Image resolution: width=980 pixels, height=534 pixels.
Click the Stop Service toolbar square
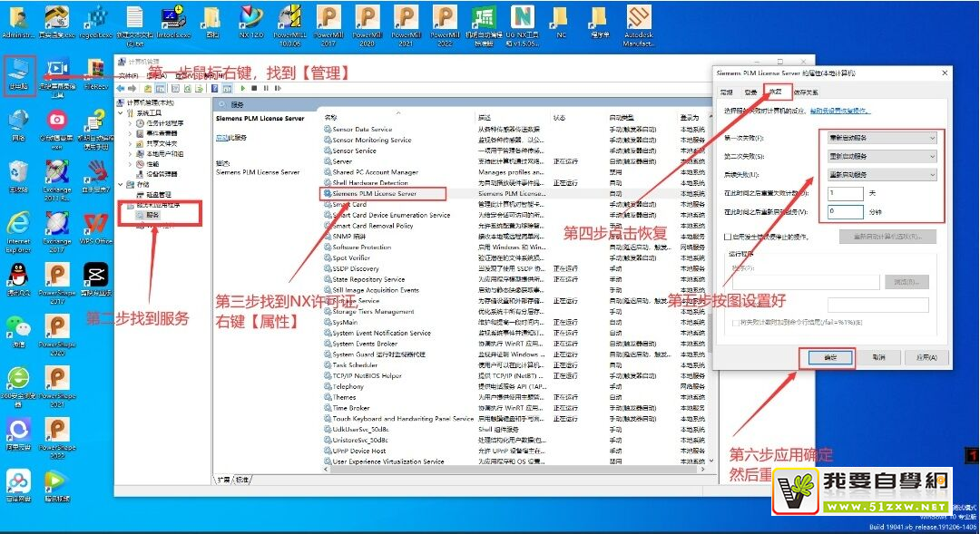click(254, 88)
